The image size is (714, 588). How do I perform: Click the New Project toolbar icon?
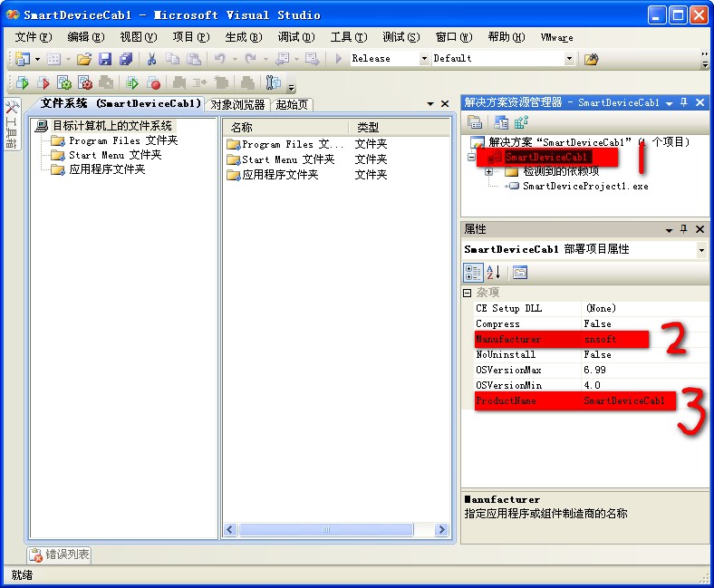(x=23, y=59)
